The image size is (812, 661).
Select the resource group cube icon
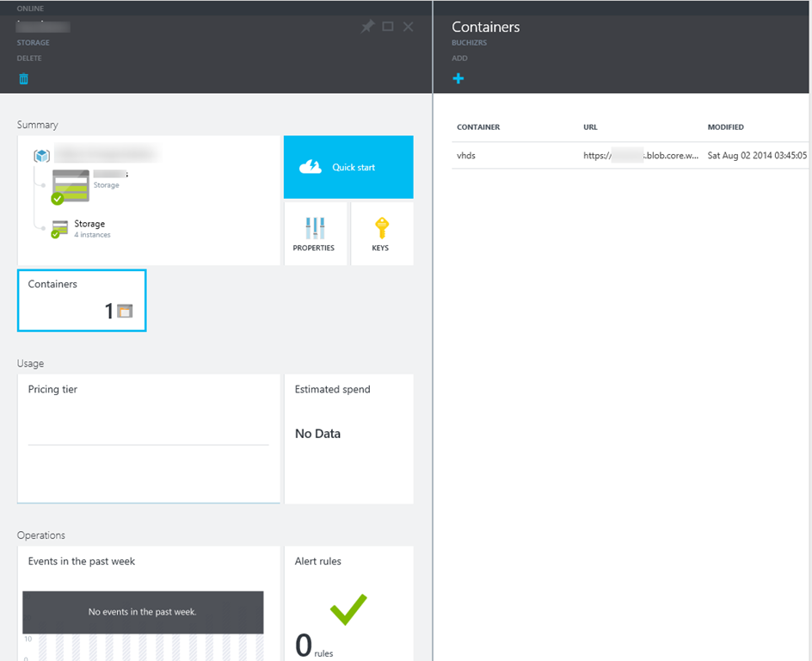41,155
